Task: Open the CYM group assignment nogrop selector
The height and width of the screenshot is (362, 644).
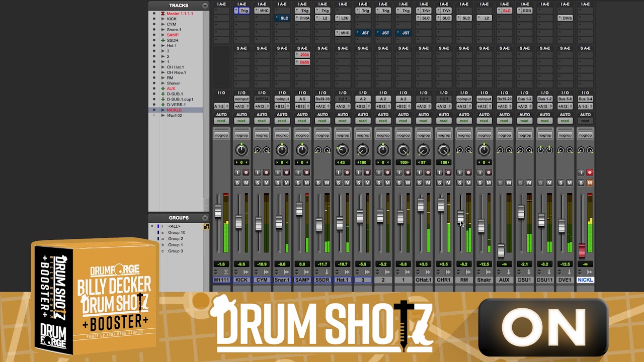Action: click(x=262, y=135)
